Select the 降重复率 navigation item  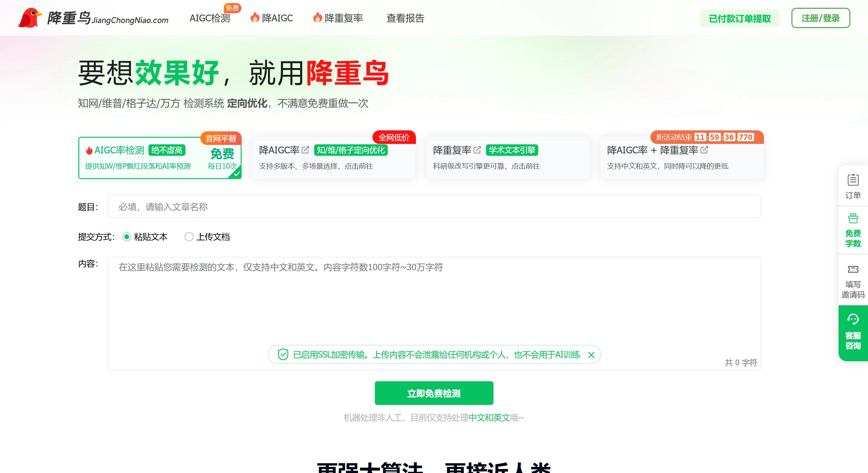pos(344,18)
